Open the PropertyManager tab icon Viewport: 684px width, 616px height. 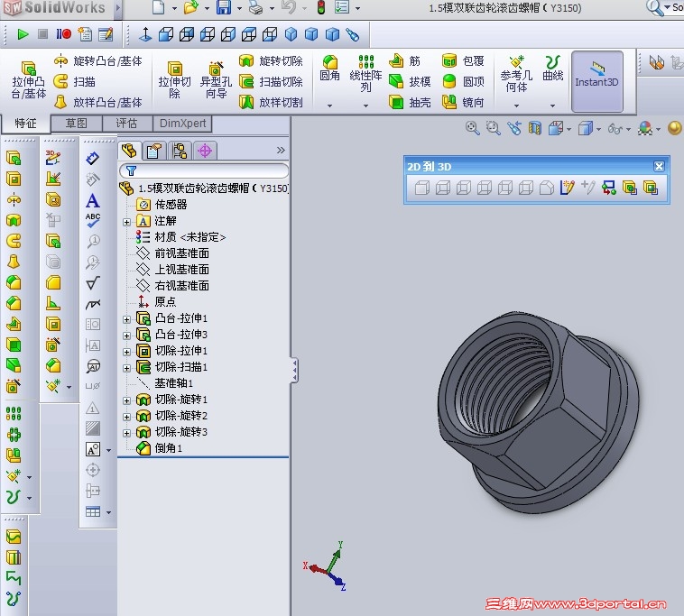point(154,151)
